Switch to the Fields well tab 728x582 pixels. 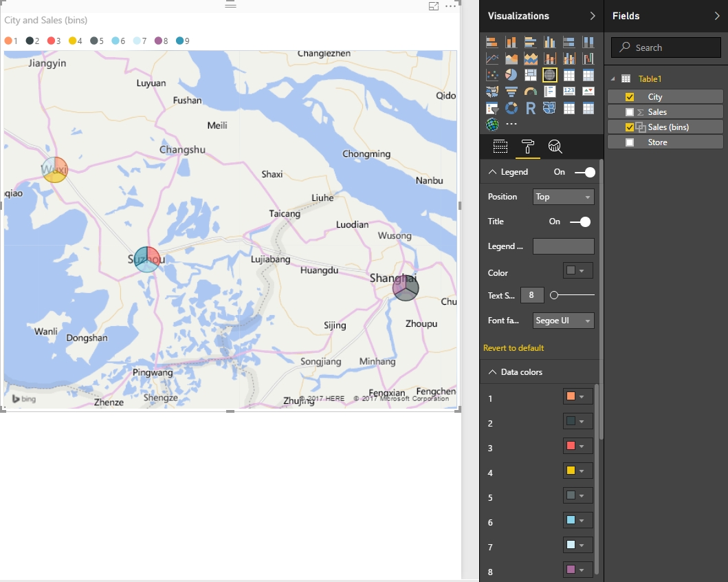[500, 147]
